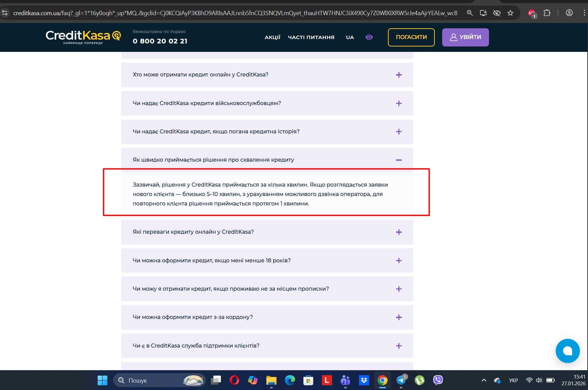Image resolution: width=588 pixels, height=390 pixels.
Task: Open Task View on the taskbar
Action: 216,381
